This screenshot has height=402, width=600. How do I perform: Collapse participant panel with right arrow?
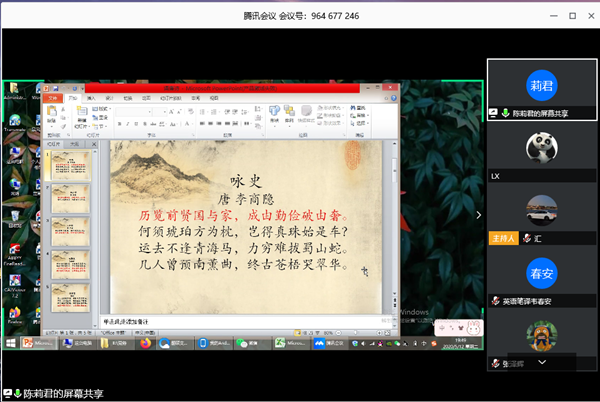[x=479, y=215]
